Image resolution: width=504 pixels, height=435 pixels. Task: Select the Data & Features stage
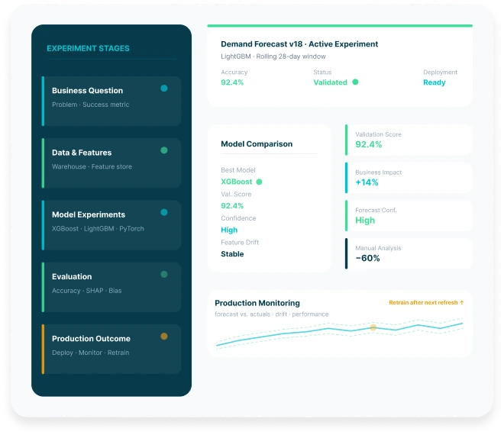pyautogui.click(x=111, y=163)
